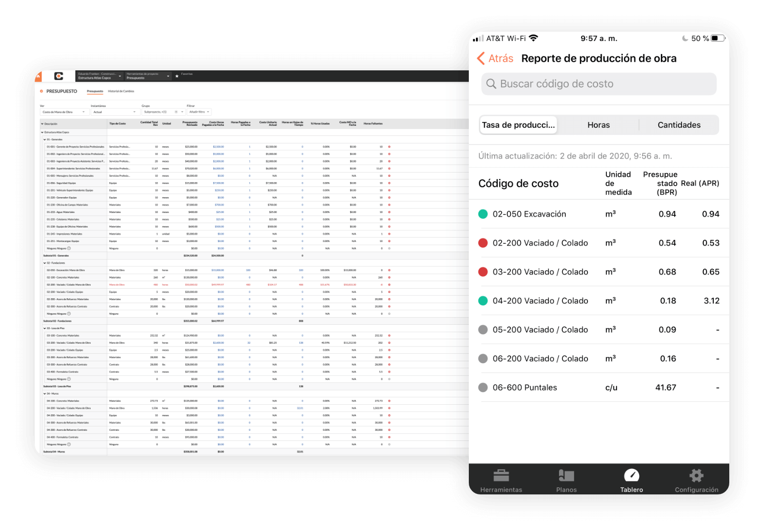Open the Añadir filtro dropdown
The width and height of the screenshot is (764, 532).
[199, 112]
